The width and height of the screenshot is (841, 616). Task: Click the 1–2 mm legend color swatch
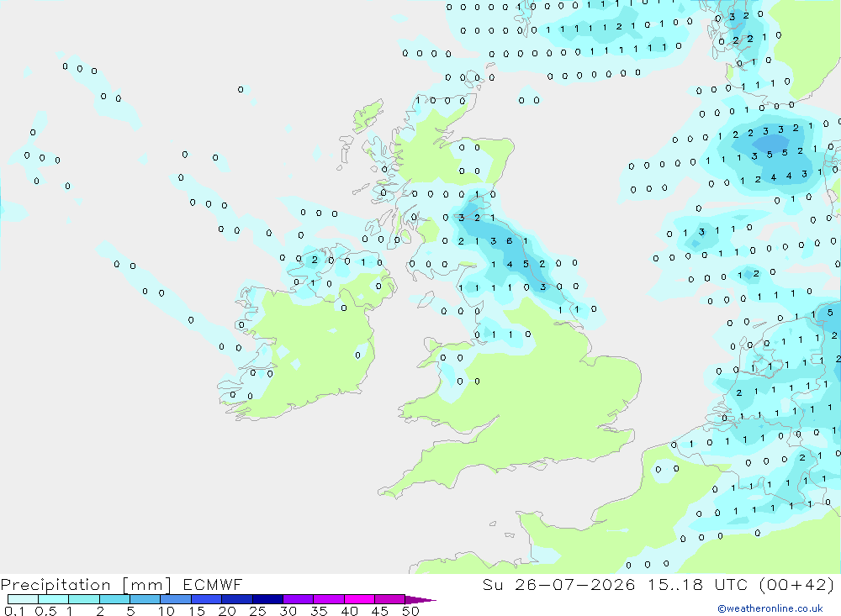(x=84, y=599)
